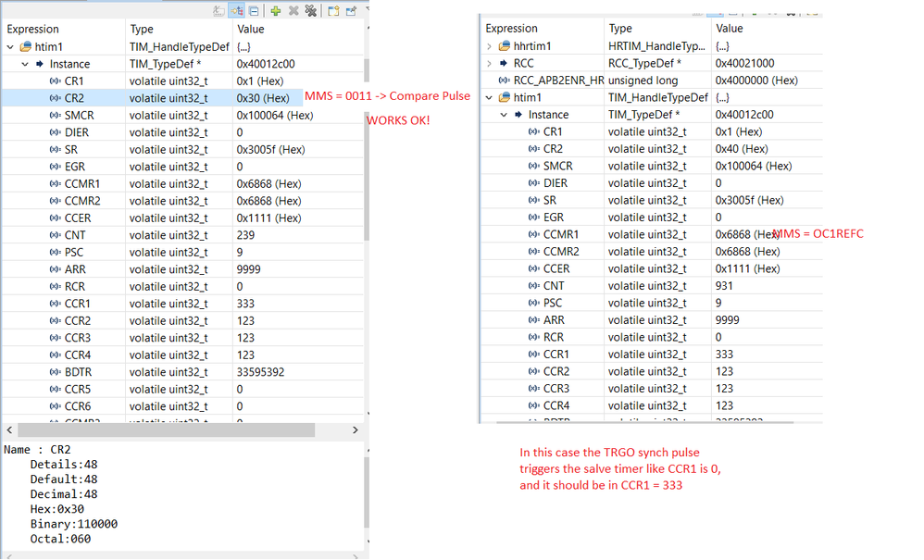Click htim1 struct icon in left panel

pyautogui.click(x=25, y=46)
